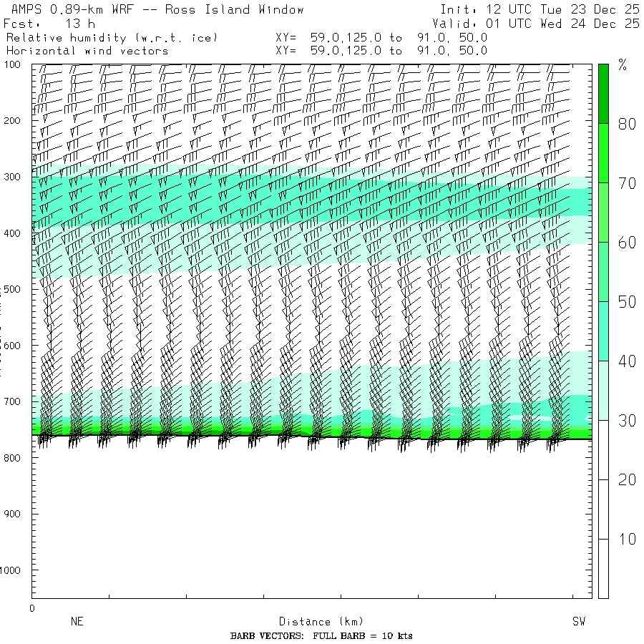Click the NE endpoint label below the plot
The height and width of the screenshot is (644, 644).
pyautogui.click(x=77, y=622)
